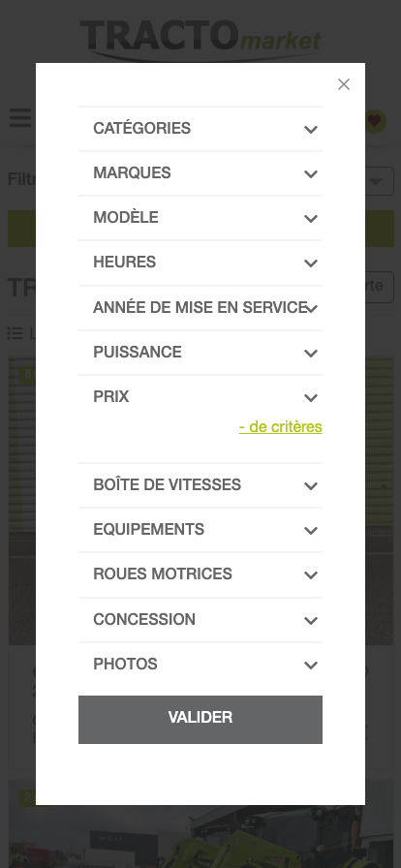This screenshot has height=868, width=401.
Task: Open favorites via the heart icon
Action: [375, 121]
